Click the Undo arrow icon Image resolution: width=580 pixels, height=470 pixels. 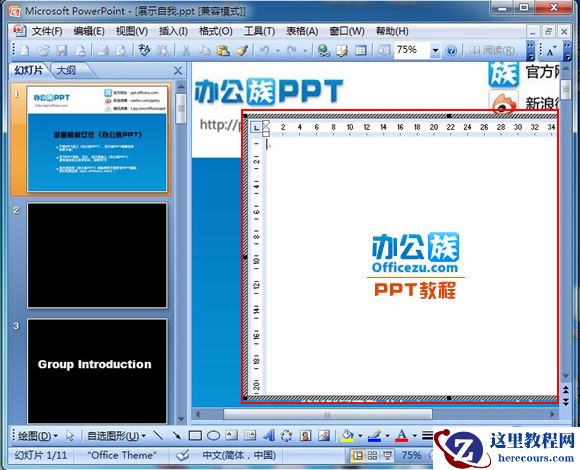(264, 50)
